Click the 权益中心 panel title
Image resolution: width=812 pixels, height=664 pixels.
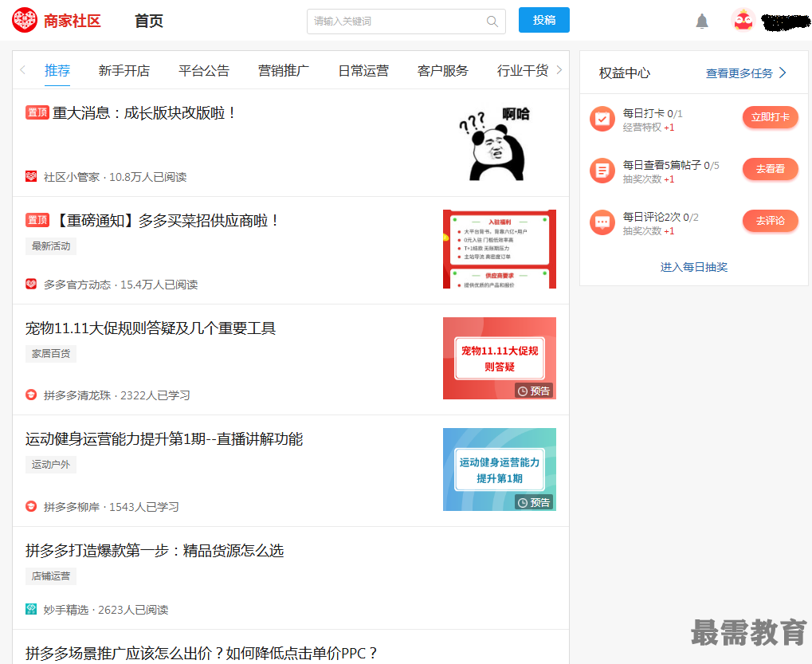pos(625,73)
